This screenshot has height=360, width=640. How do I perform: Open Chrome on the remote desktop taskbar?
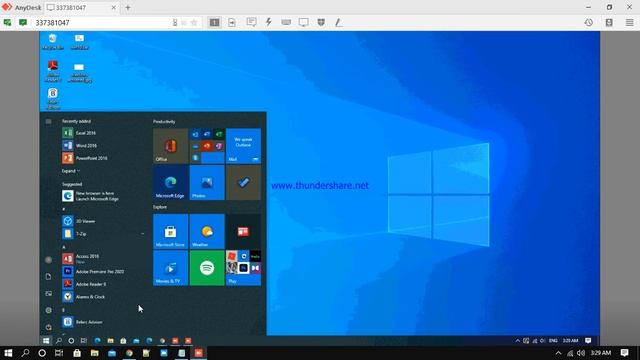(162, 340)
